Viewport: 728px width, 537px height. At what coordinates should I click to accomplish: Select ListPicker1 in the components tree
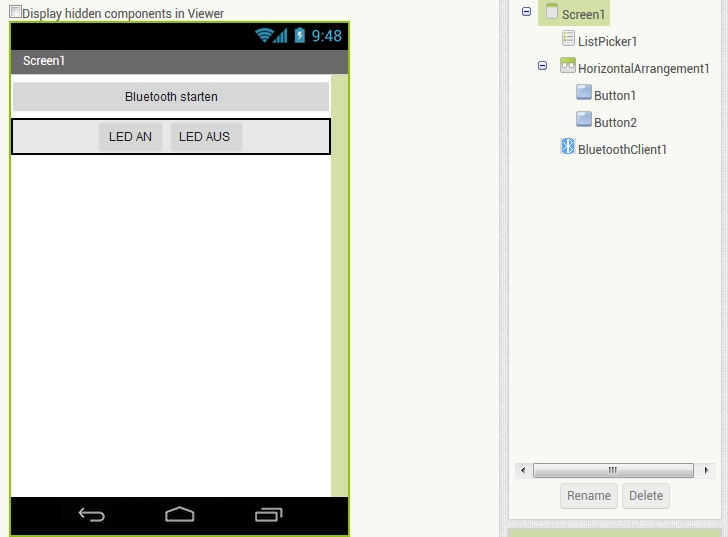(x=607, y=41)
